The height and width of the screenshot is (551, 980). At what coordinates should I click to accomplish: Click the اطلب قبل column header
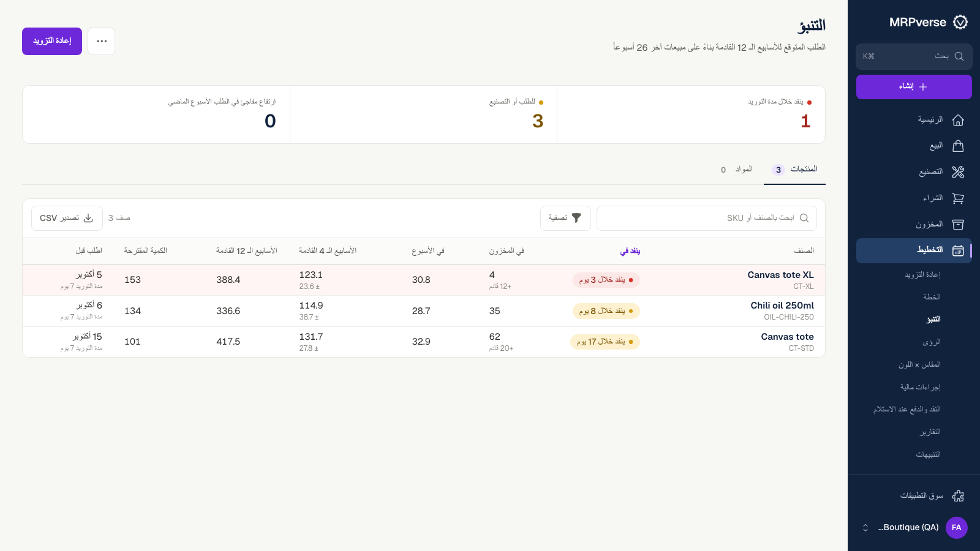tap(89, 251)
